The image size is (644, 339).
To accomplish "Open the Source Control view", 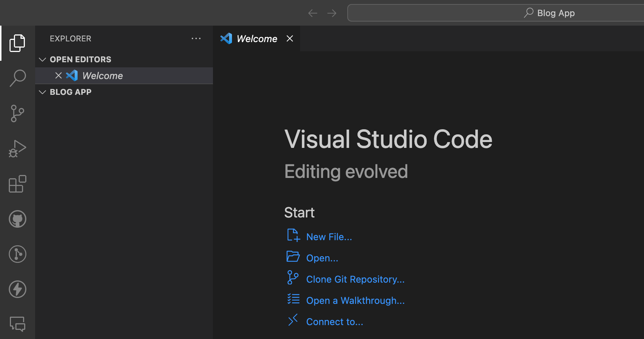I will tap(18, 113).
